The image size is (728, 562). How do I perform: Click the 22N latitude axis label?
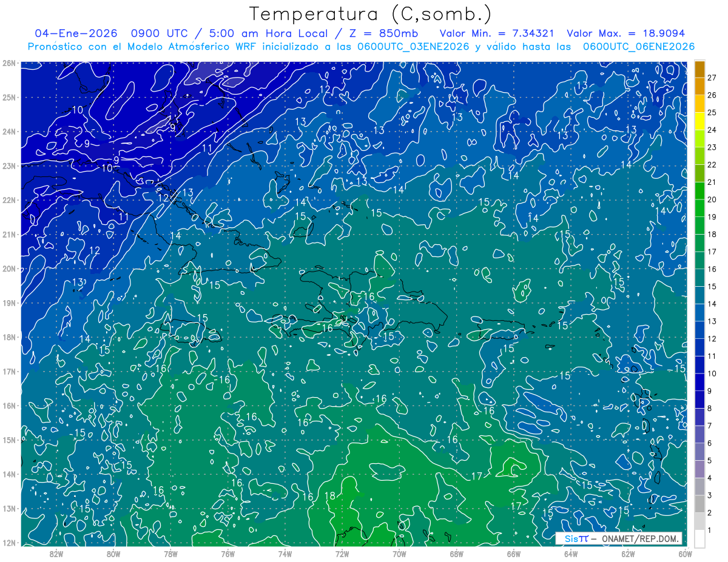click(x=9, y=200)
